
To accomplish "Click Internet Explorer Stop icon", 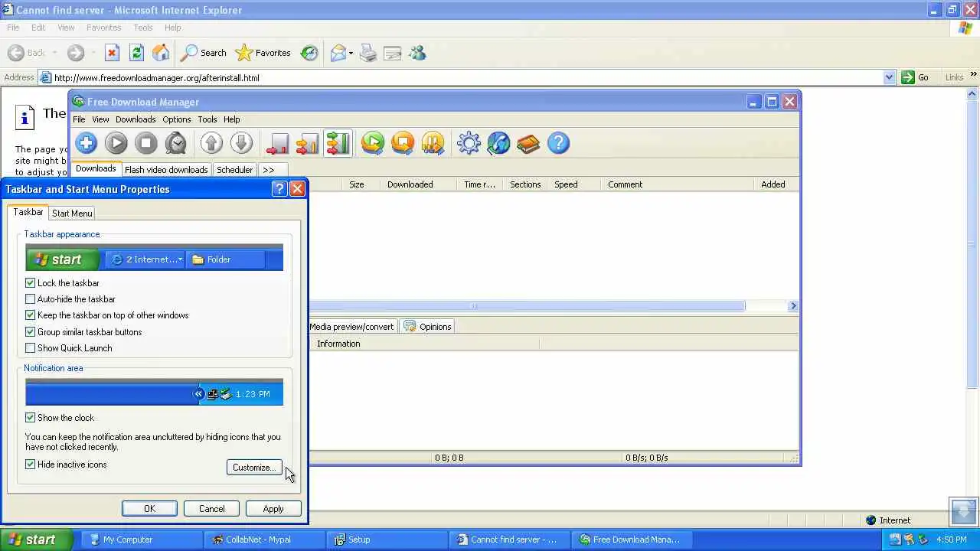I will 112,53.
